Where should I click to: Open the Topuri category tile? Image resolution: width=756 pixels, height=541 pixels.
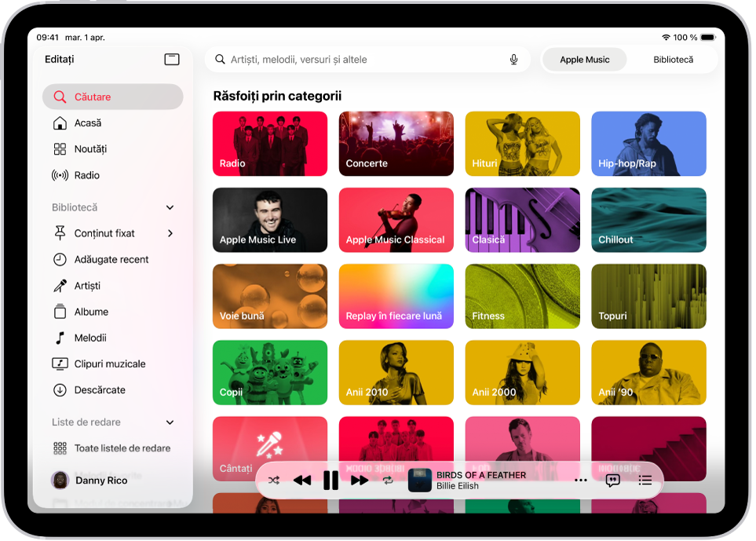point(649,296)
